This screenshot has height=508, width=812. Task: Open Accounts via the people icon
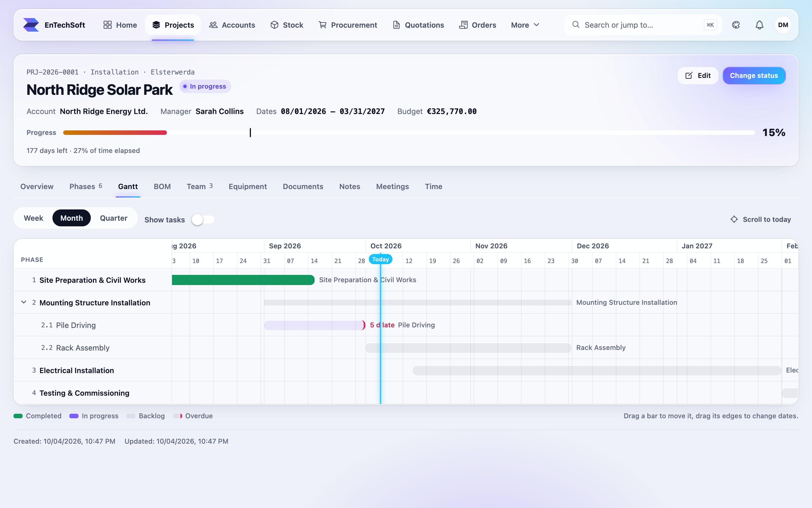[x=213, y=25]
